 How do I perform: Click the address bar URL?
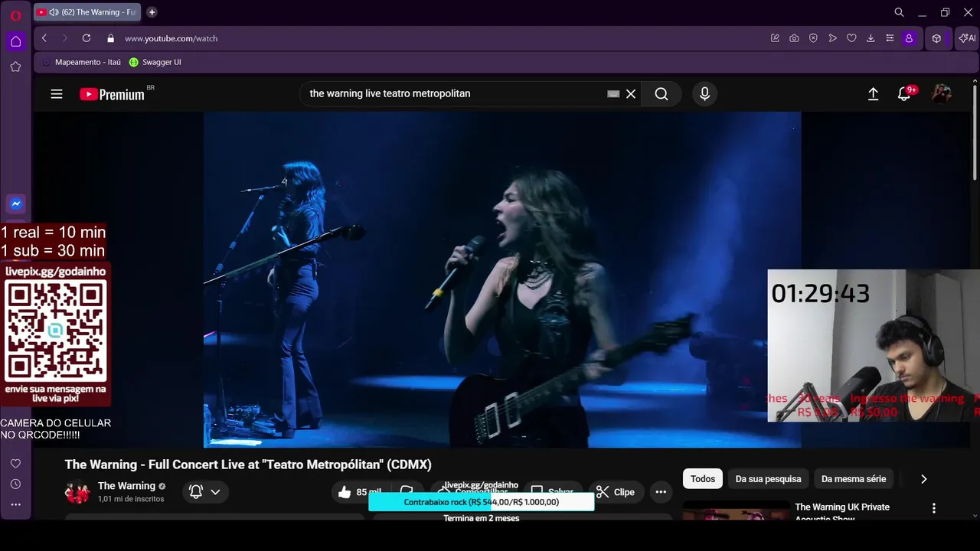[171, 38]
